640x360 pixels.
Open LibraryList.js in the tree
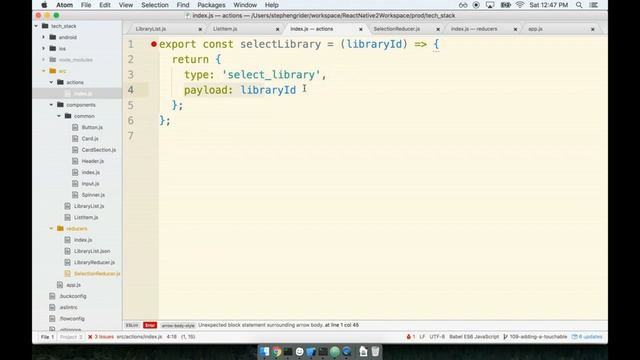pyautogui.click(x=89, y=206)
